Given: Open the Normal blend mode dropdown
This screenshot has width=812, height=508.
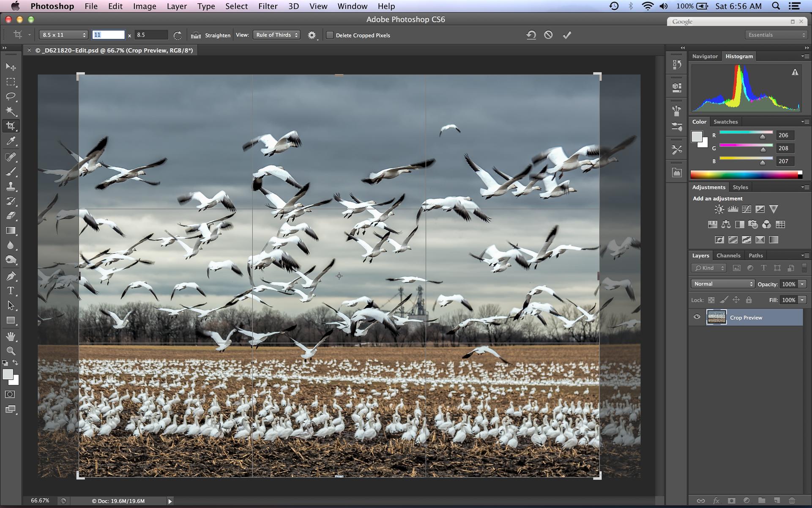Looking at the screenshot, I should click(723, 284).
